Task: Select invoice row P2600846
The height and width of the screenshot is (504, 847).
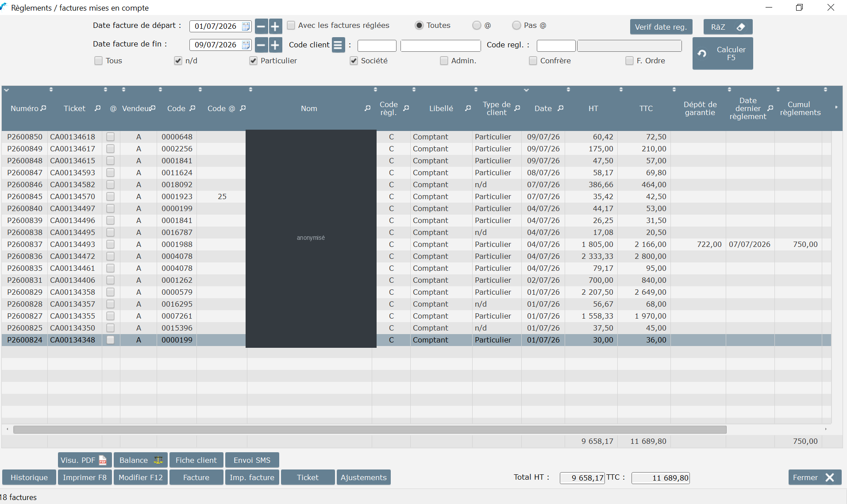Action: [x=416, y=185]
